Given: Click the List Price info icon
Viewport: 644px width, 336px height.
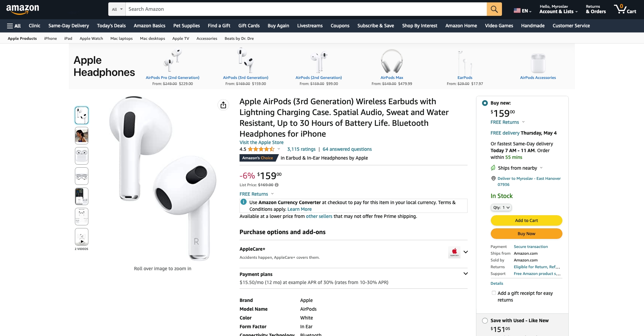Looking at the screenshot, I should (x=277, y=185).
